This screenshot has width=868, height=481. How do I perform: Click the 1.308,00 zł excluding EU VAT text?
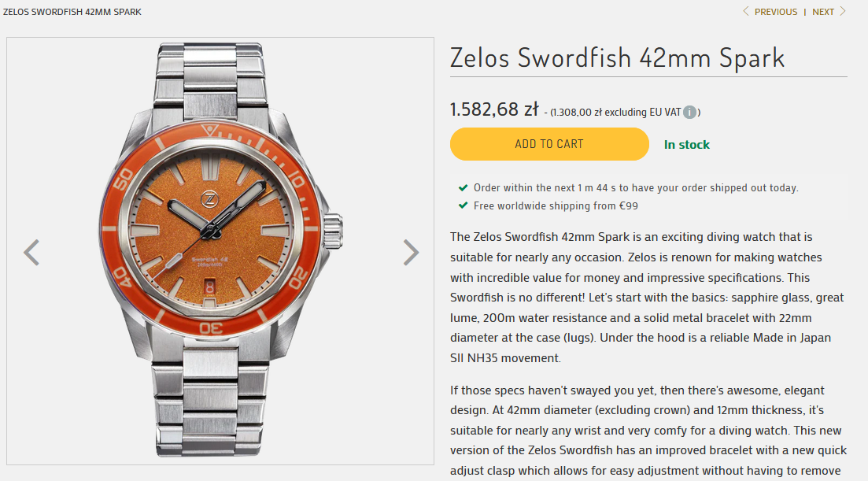(615, 113)
